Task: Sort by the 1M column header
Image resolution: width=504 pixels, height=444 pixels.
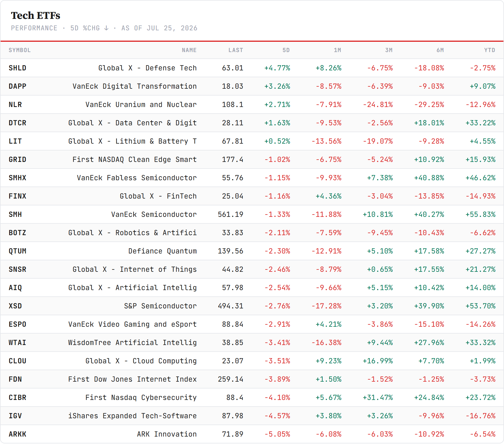Action: (337, 50)
